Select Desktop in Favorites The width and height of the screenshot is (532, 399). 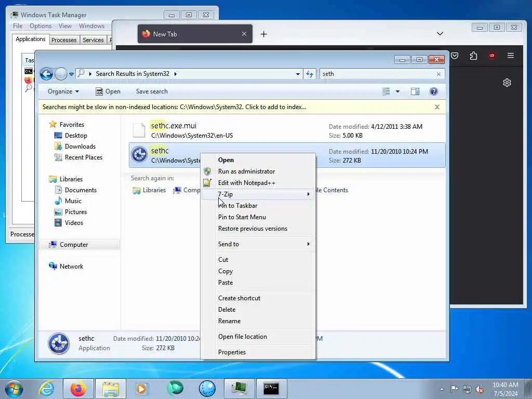pos(71,136)
